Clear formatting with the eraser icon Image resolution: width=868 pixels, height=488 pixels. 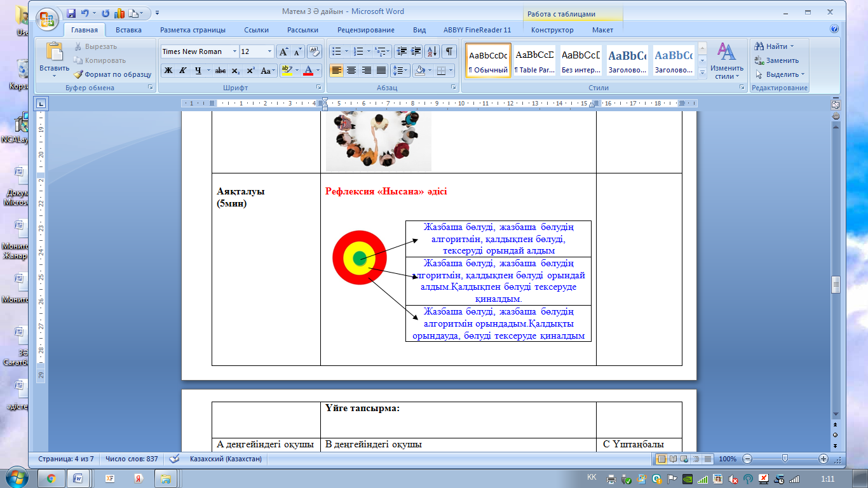point(315,51)
